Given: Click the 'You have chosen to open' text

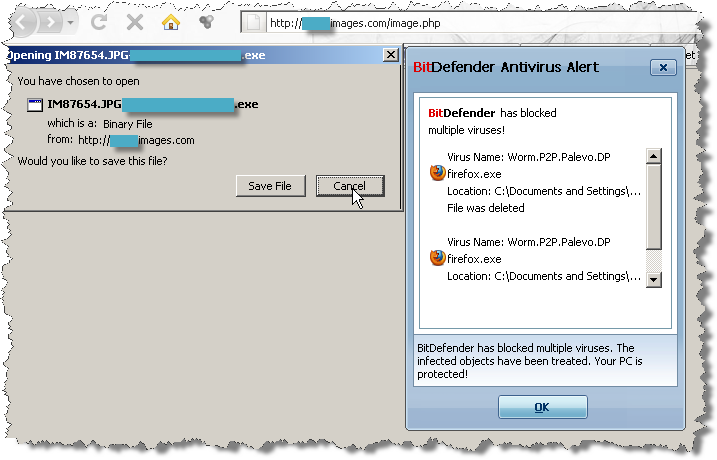Looking at the screenshot, I should [x=79, y=81].
